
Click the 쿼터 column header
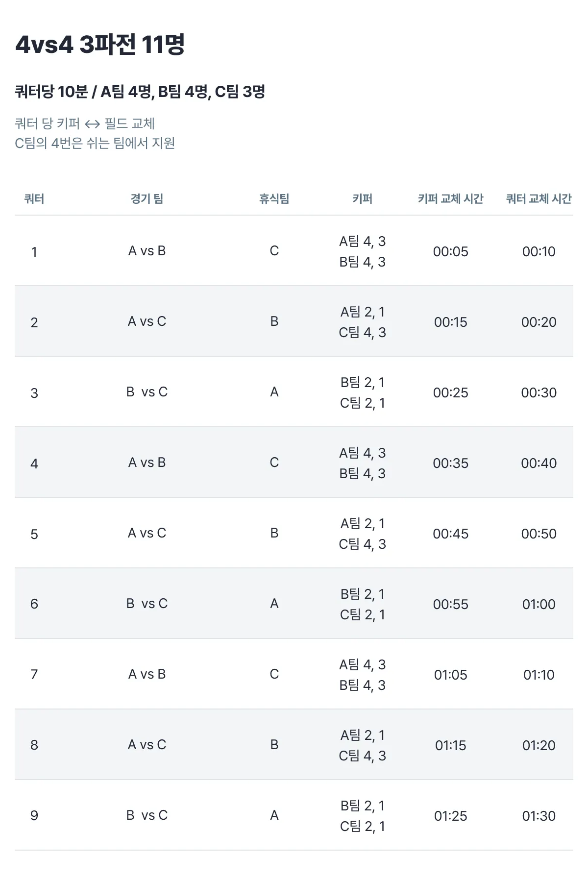click(x=34, y=198)
